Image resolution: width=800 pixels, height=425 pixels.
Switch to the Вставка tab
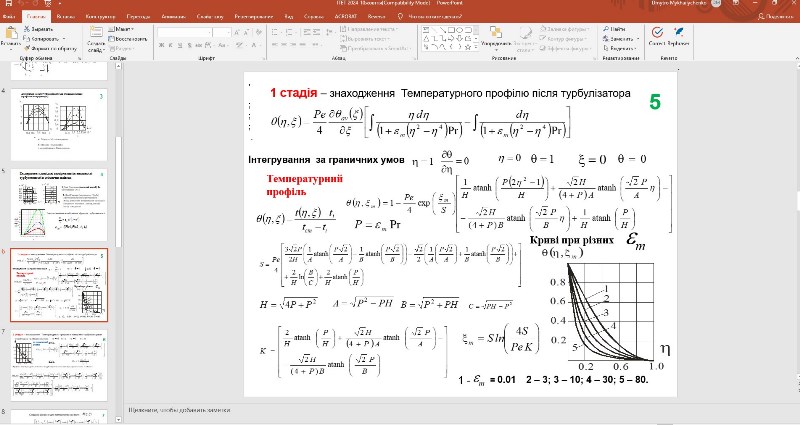coord(65,17)
